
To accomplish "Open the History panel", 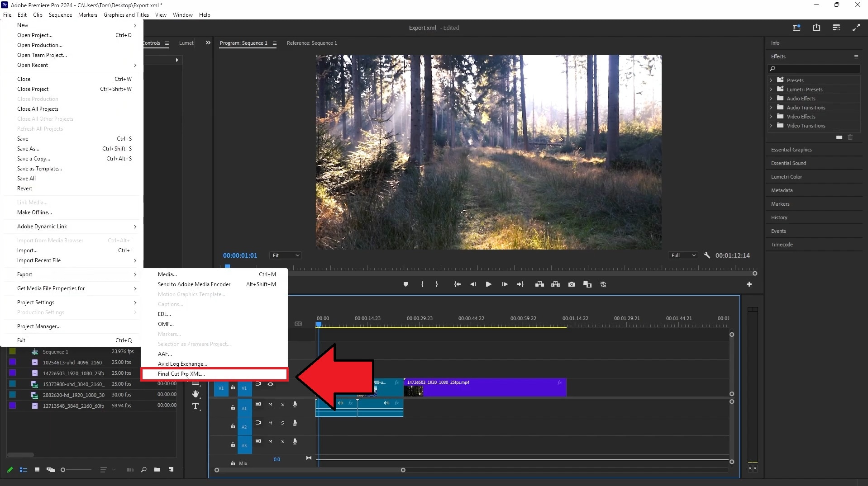I will coord(779,217).
